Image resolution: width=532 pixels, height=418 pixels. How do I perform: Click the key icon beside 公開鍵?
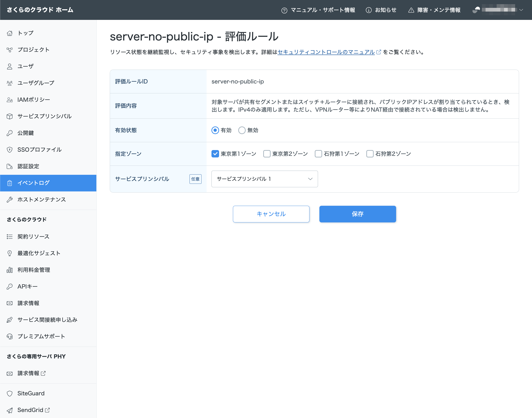9,133
